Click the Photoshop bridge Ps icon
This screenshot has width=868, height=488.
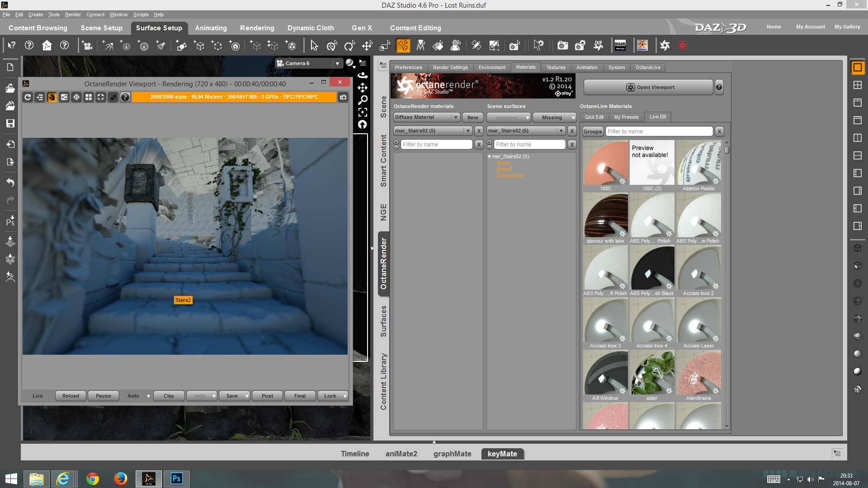(10, 221)
